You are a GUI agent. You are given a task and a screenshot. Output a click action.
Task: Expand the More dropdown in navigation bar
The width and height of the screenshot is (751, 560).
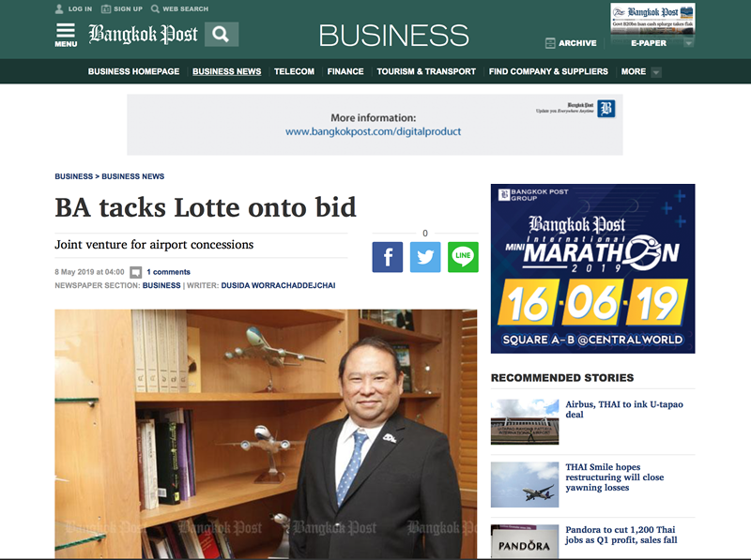click(656, 72)
